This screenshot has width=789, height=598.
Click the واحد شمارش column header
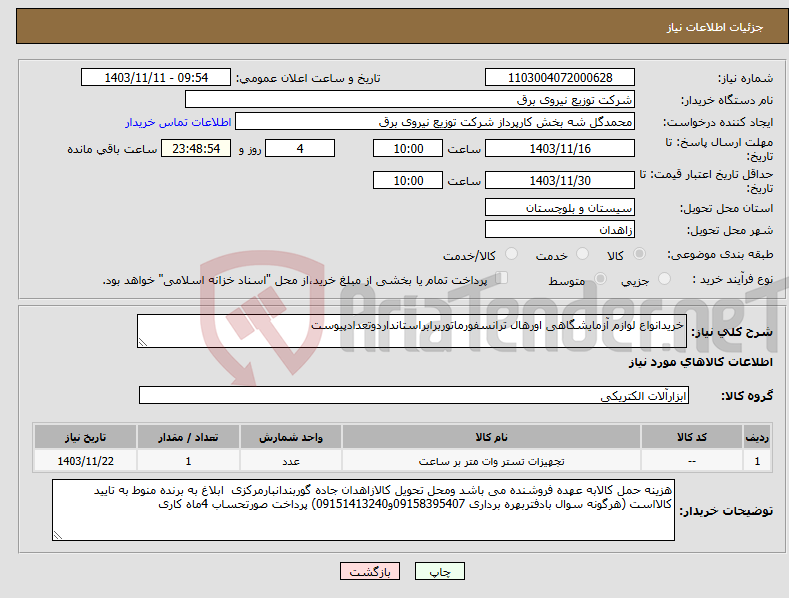pos(291,437)
